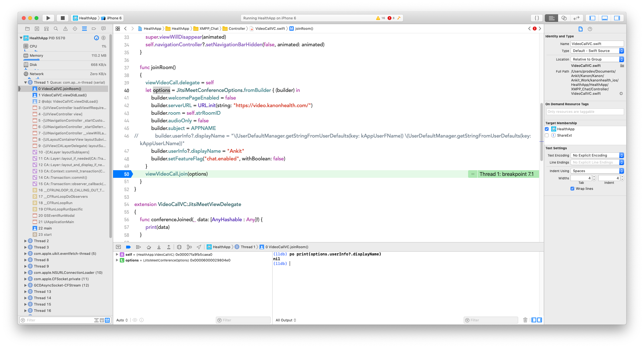This screenshot has height=348, width=644.
Task: Select the debug navigator icon
Action: [x=84, y=29]
